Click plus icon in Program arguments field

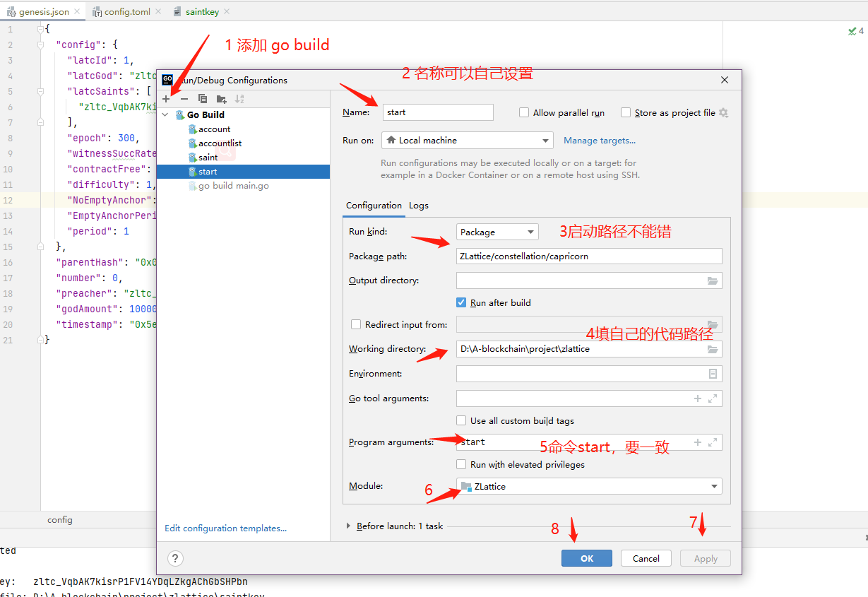pos(698,442)
